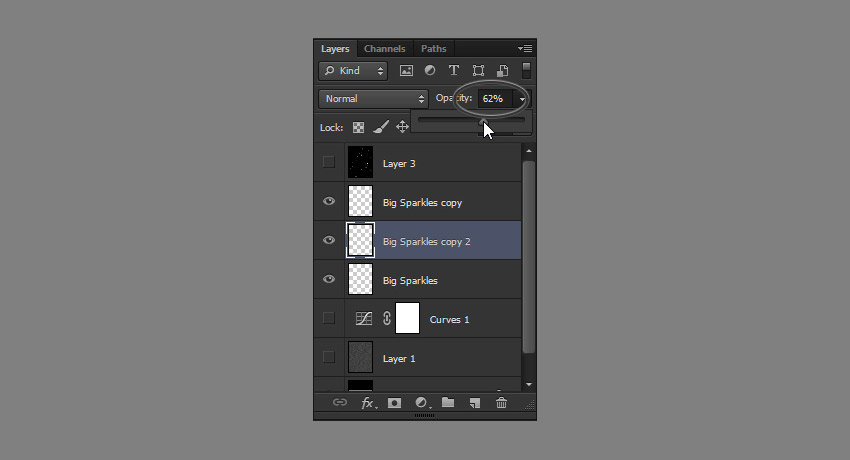
Task: Select the Big Sparkles copy 2 layer name
Action: pos(427,242)
